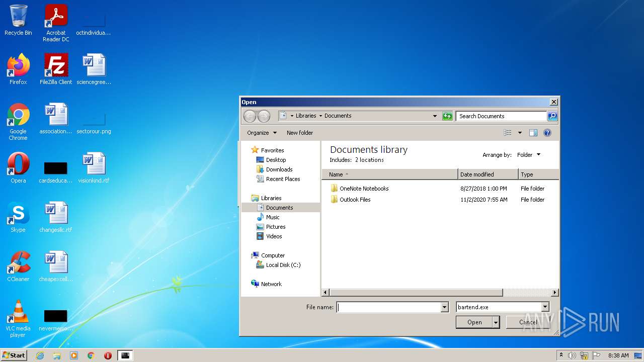The width and height of the screenshot is (644, 362).
Task: Select the visionkind.rtf desktop file
Action: click(94, 168)
